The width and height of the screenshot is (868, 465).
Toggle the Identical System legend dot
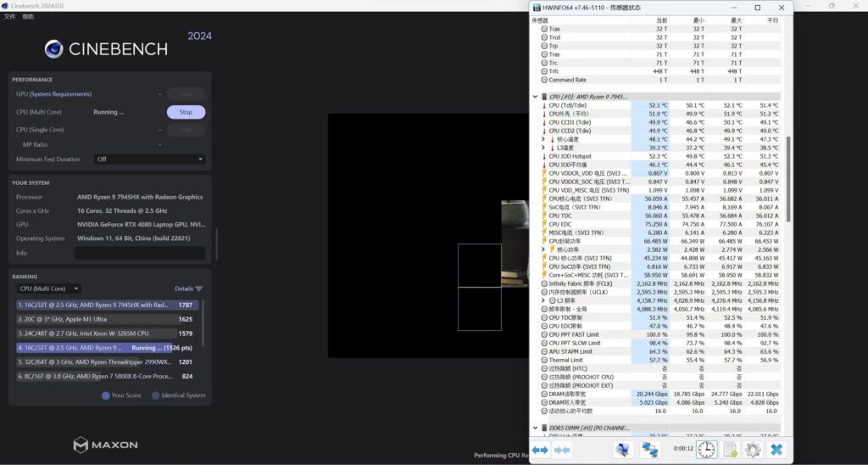coord(156,395)
